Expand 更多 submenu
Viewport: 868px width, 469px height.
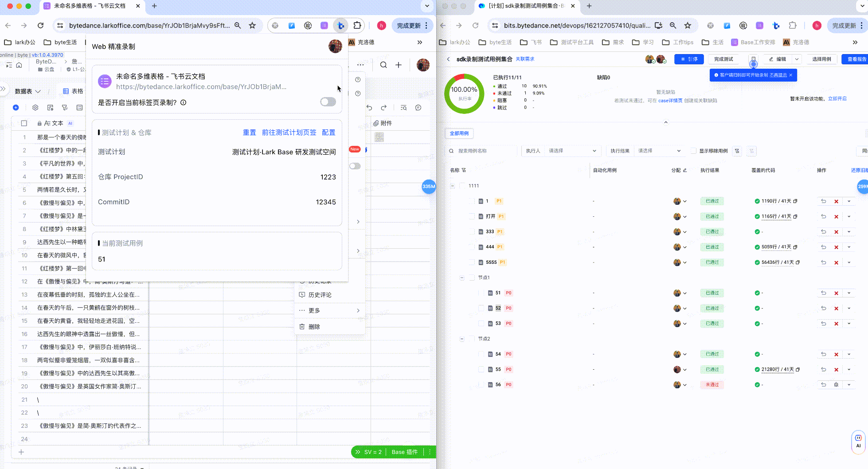point(330,310)
